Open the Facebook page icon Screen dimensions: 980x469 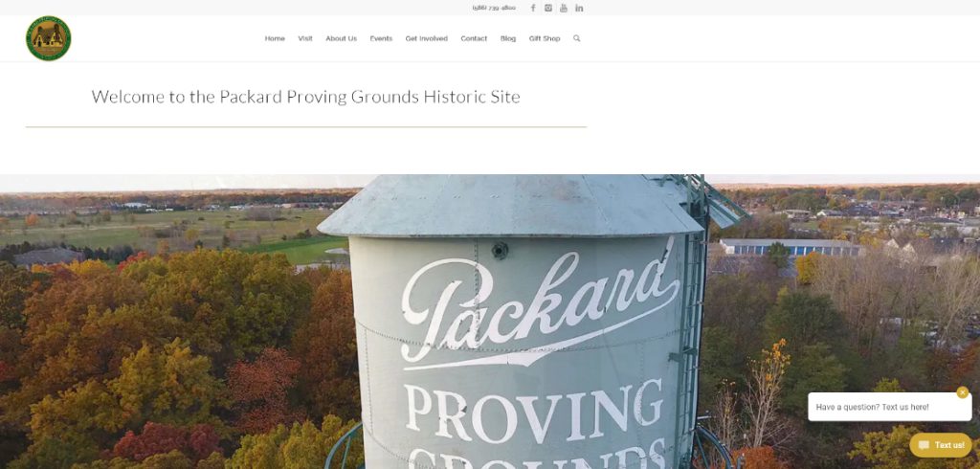coord(533,8)
